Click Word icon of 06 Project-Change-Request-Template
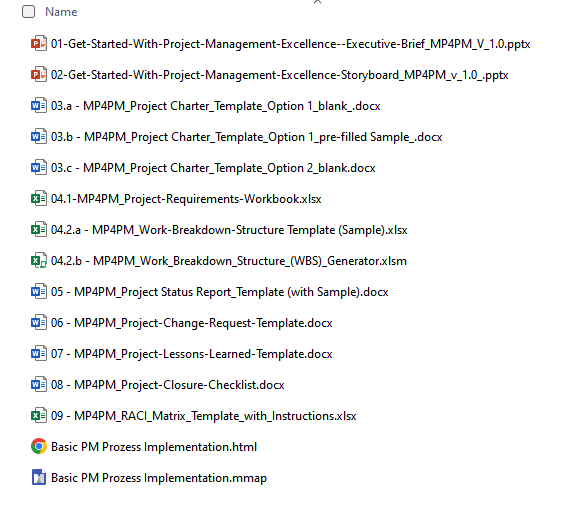The image size is (578, 518). pos(39,322)
